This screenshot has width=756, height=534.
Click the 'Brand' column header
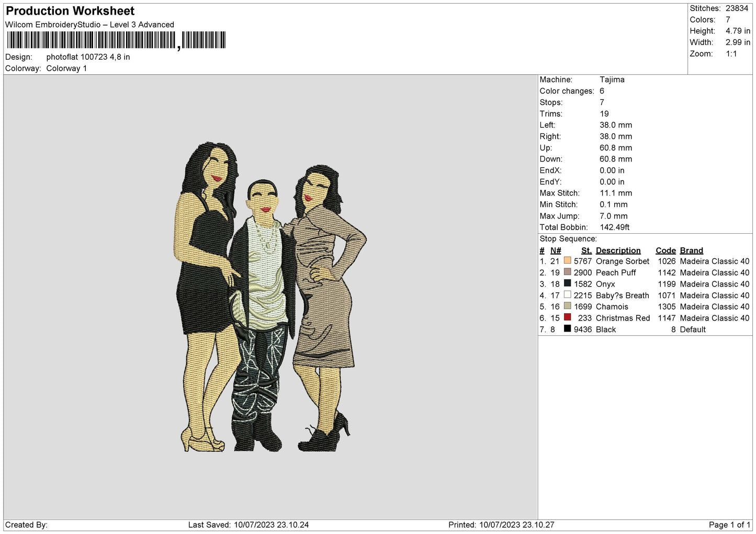coord(691,251)
